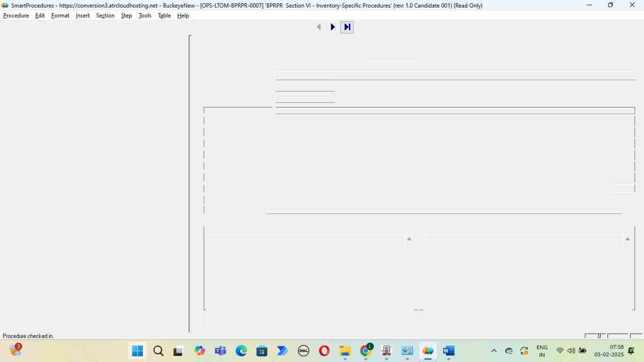Screen dimensions: 644x362
Task: Jump to last page with the arrow-and-bar icon
Action: (x=347, y=27)
